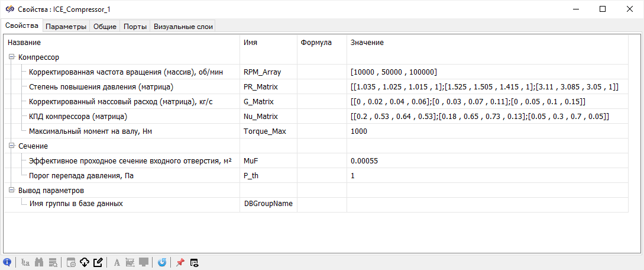The height and width of the screenshot is (270, 644).
Task: Click the binoculars search icon
Action: (40, 262)
